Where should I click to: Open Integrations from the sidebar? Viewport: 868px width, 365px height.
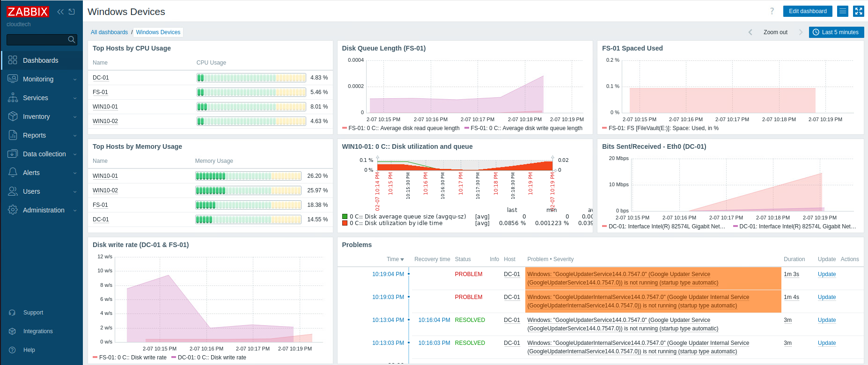(38, 331)
